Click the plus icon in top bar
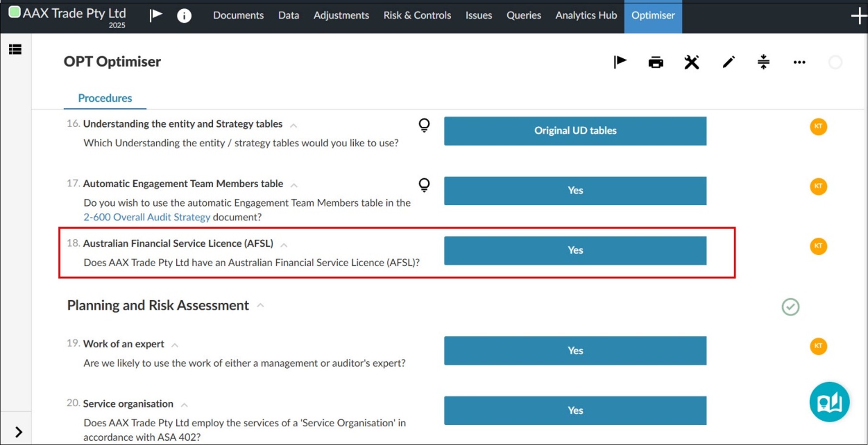 click(x=859, y=16)
